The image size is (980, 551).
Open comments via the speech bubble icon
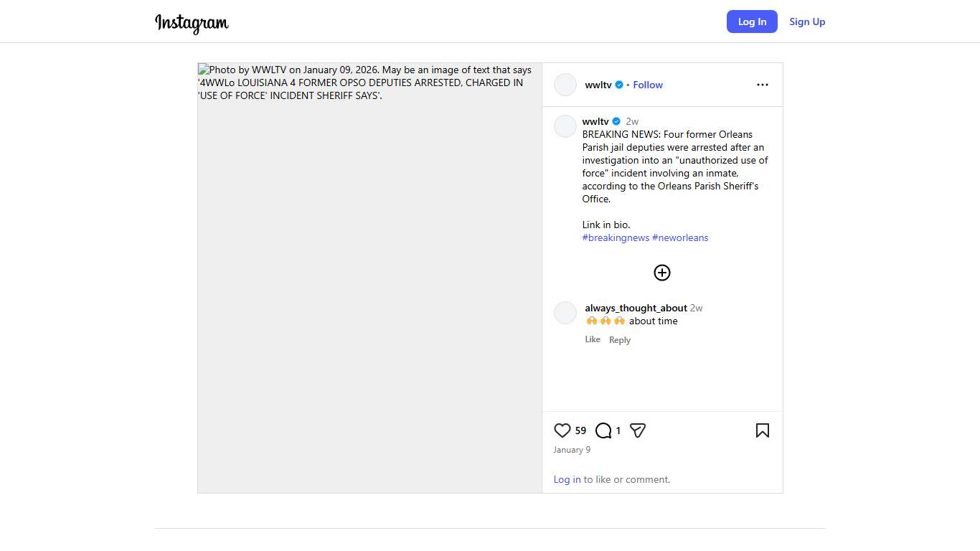(603, 430)
